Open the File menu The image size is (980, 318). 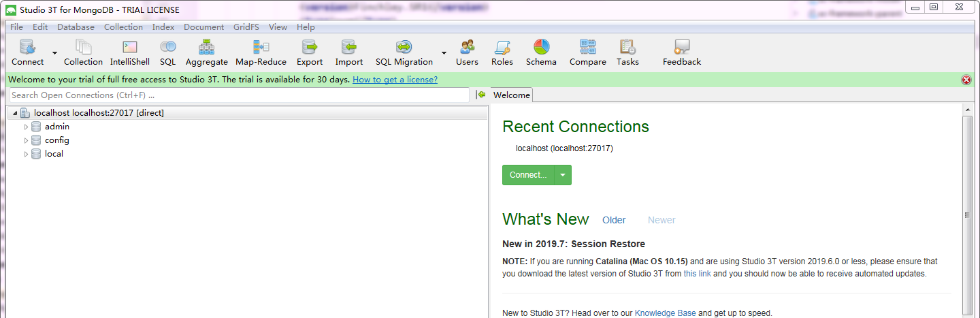pos(16,27)
